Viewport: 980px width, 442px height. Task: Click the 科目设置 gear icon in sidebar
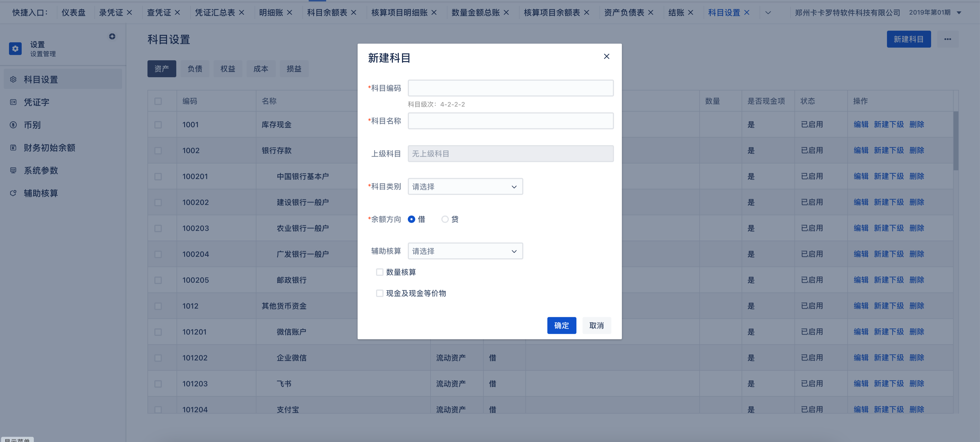coord(14,79)
